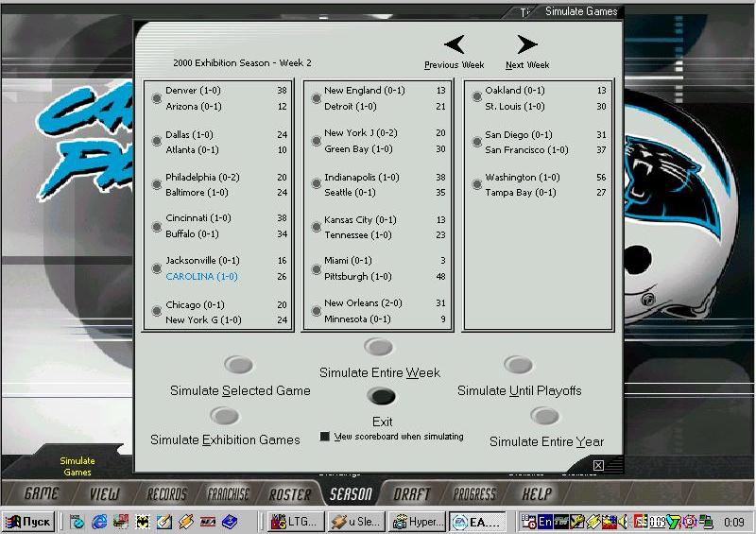Advance to Next Week using right arrow
The image size is (756, 534).
[x=527, y=44]
